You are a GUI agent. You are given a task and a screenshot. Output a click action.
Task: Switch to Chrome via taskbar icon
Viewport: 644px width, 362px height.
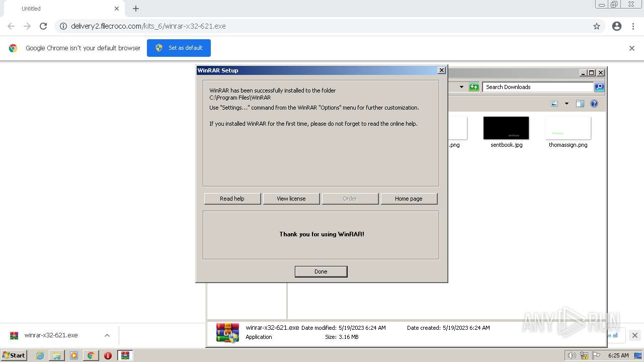pos(91,355)
